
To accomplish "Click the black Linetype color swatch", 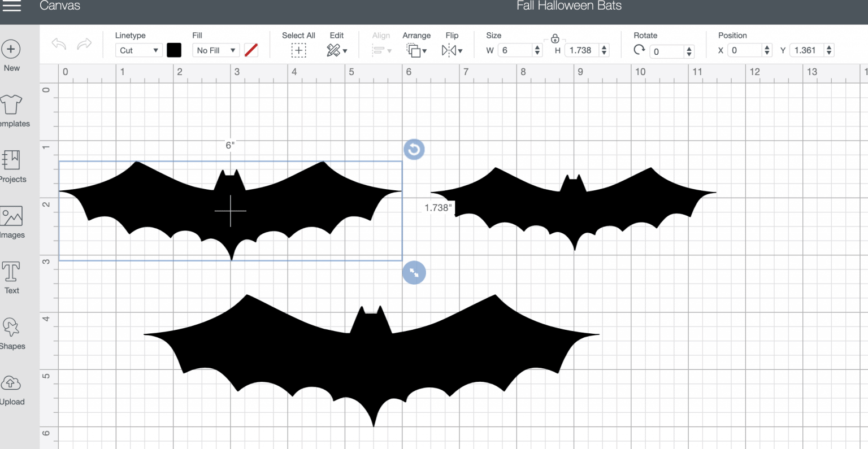I will coord(174,50).
